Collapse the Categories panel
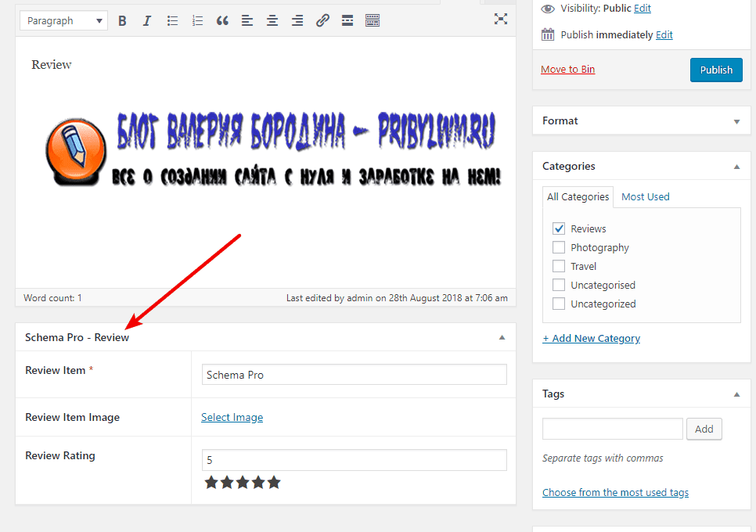Screen dimensions: 756x532 pos(736,167)
